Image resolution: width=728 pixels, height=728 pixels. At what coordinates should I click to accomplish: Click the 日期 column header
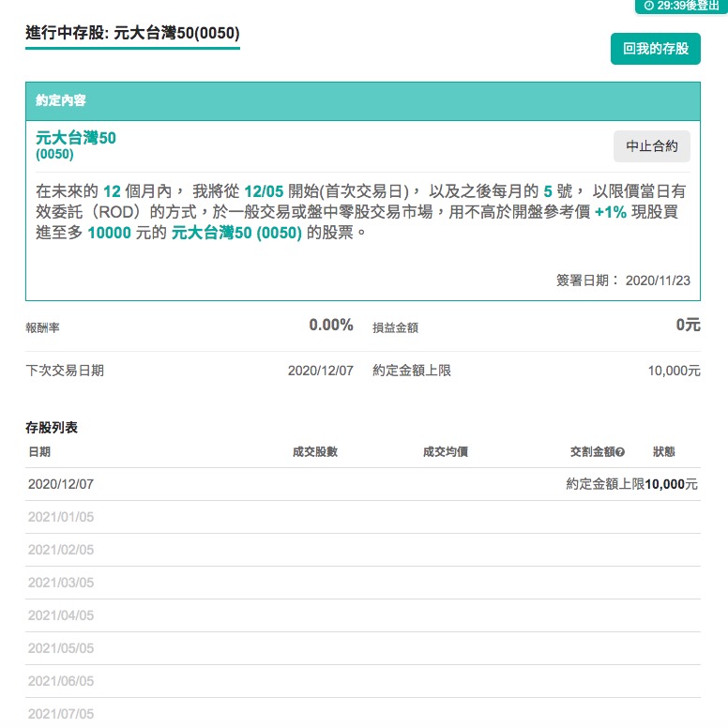(x=39, y=452)
